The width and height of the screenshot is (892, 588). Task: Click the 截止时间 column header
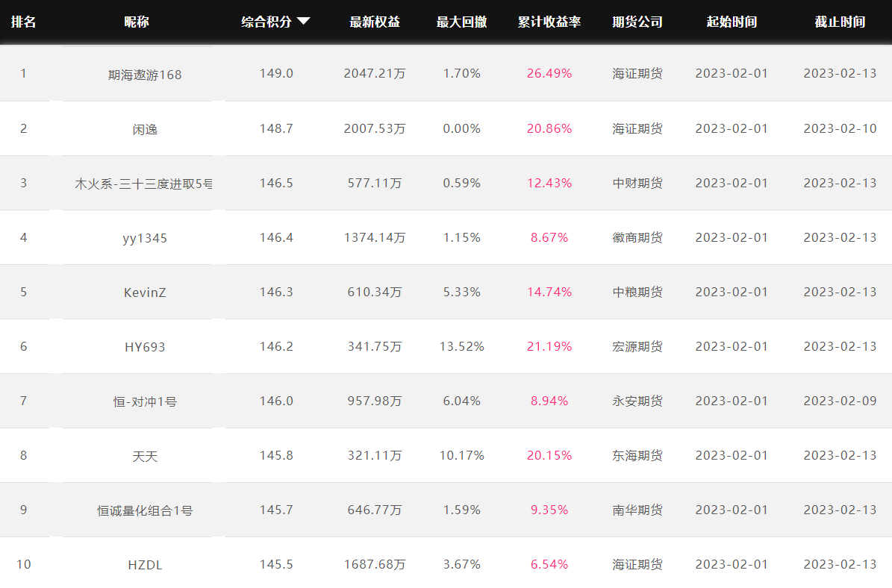coord(840,22)
